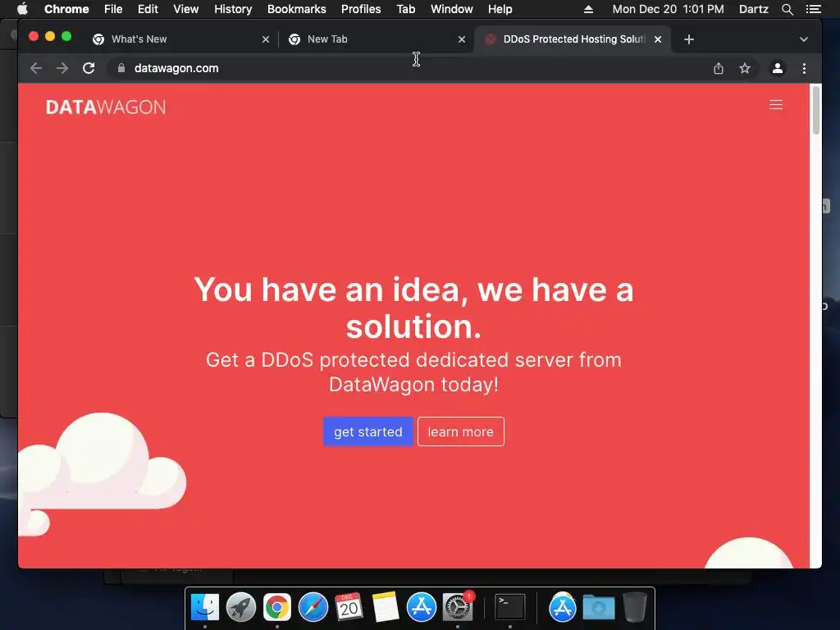Open Chrome's three-dot menu
The width and height of the screenshot is (840, 630).
point(804,68)
